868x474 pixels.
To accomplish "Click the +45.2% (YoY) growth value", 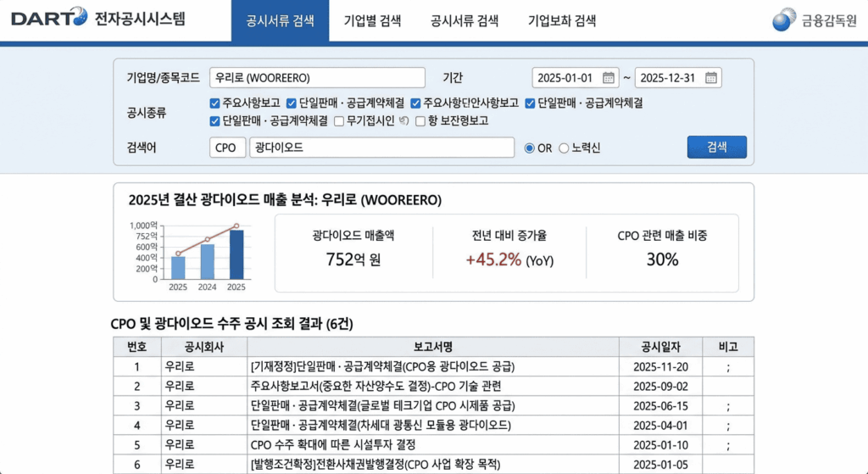I will [509, 259].
